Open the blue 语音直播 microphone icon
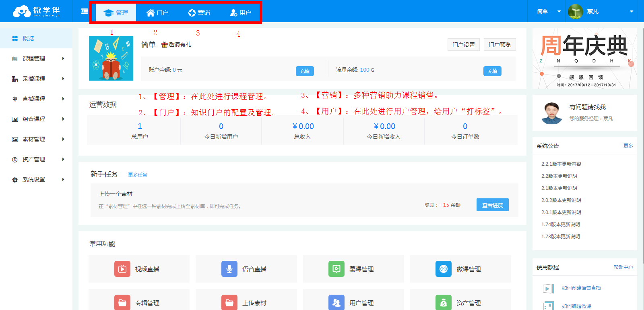This screenshot has width=644, height=310. 229,269
